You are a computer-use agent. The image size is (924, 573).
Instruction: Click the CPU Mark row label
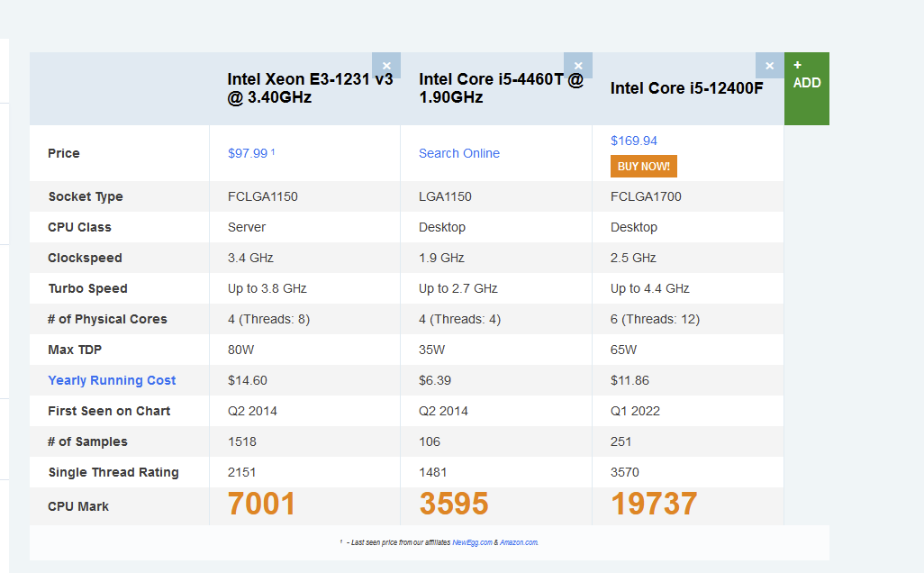pos(78,506)
